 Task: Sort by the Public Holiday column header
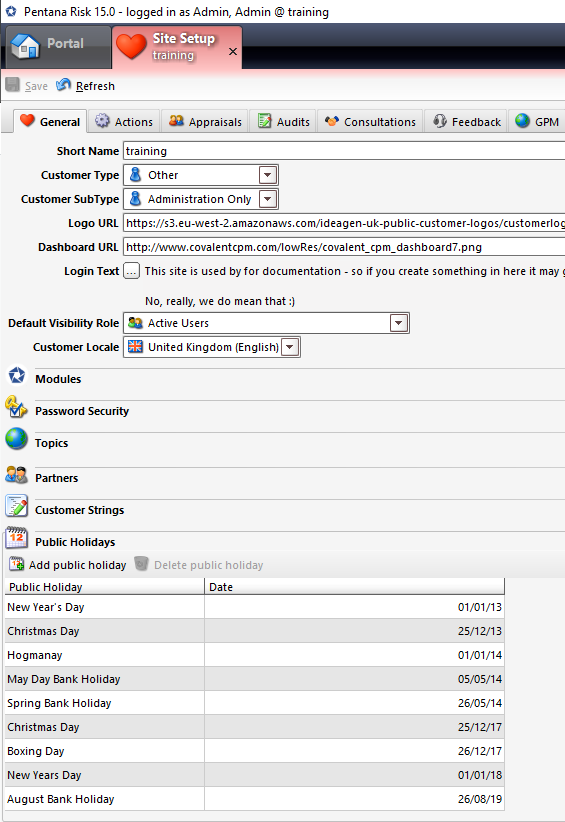click(105, 587)
